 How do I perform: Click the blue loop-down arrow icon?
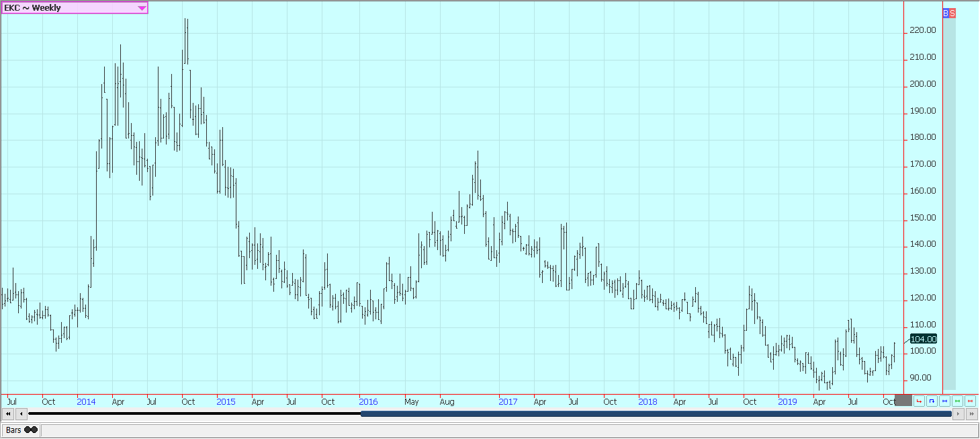coord(932,401)
